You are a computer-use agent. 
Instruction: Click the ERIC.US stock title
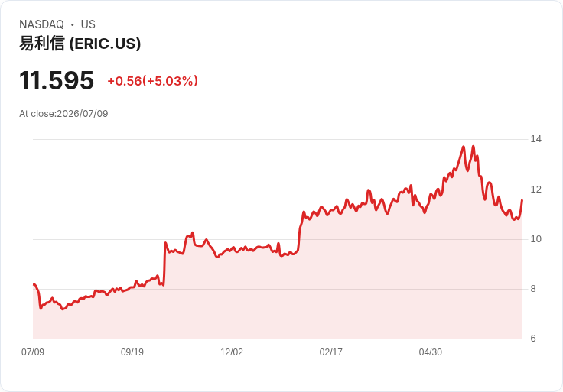[x=80, y=44]
